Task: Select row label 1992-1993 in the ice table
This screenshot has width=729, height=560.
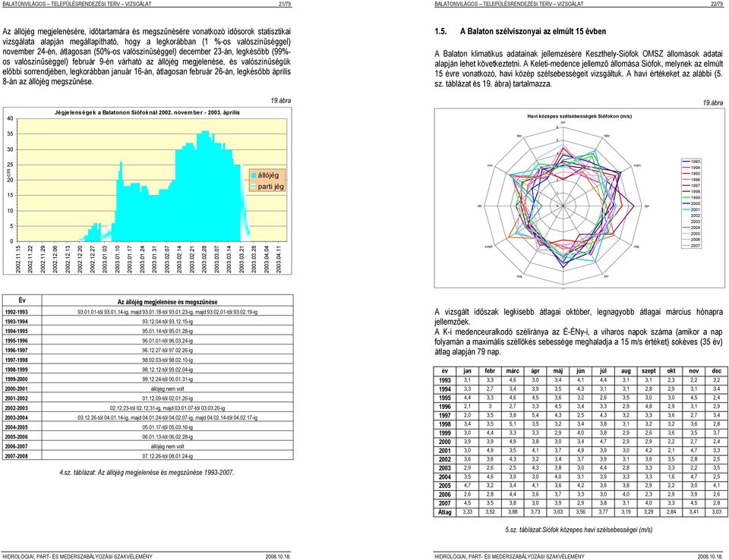Action: 16,312
